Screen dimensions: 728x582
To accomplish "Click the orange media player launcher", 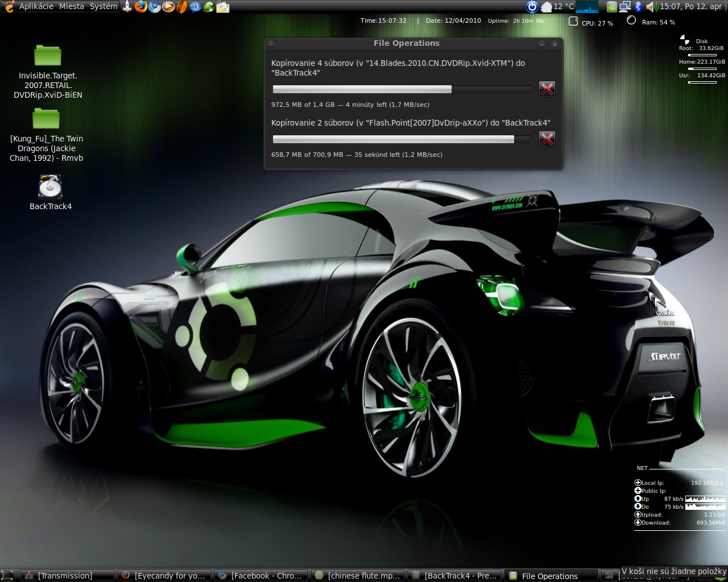I will click(168, 7).
